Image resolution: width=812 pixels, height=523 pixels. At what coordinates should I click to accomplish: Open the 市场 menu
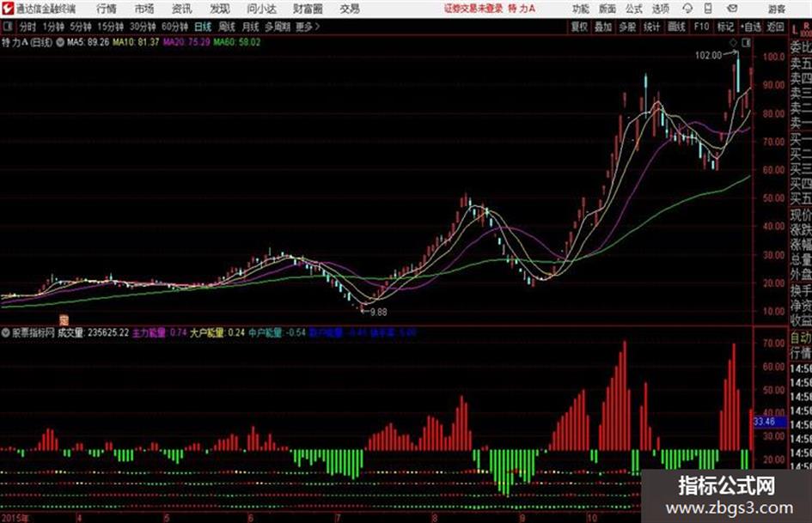pyautogui.click(x=144, y=9)
